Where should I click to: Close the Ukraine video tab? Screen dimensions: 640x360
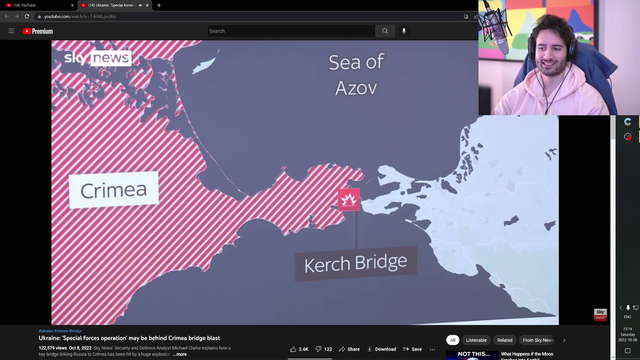[x=147, y=5]
